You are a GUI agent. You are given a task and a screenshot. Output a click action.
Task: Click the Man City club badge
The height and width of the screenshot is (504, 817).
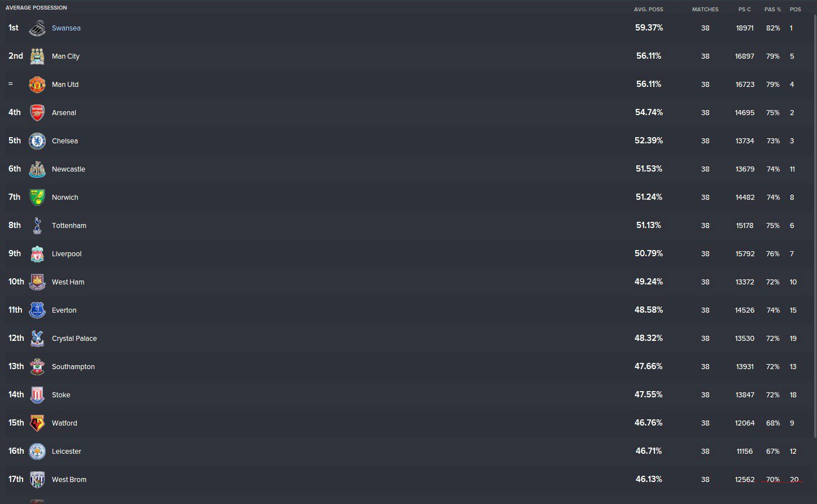(37, 56)
